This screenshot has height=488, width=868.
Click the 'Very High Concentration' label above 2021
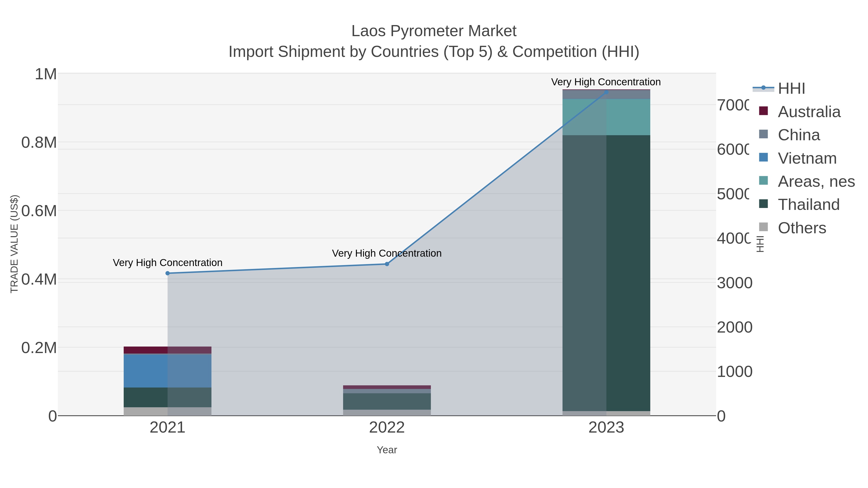(168, 263)
